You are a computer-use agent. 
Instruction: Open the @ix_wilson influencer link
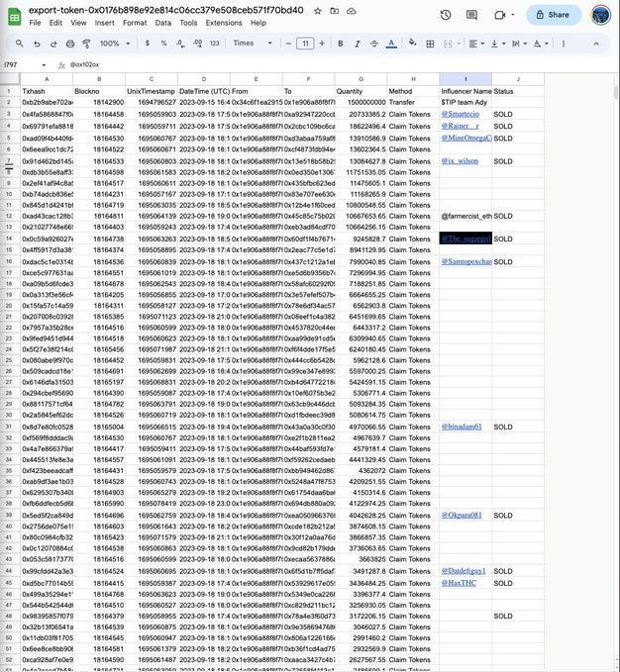460,161
